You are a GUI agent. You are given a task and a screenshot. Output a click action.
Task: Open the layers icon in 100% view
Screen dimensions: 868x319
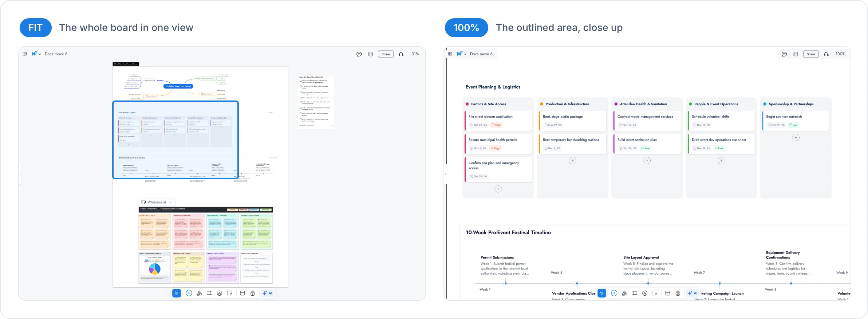[x=796, y=54]
